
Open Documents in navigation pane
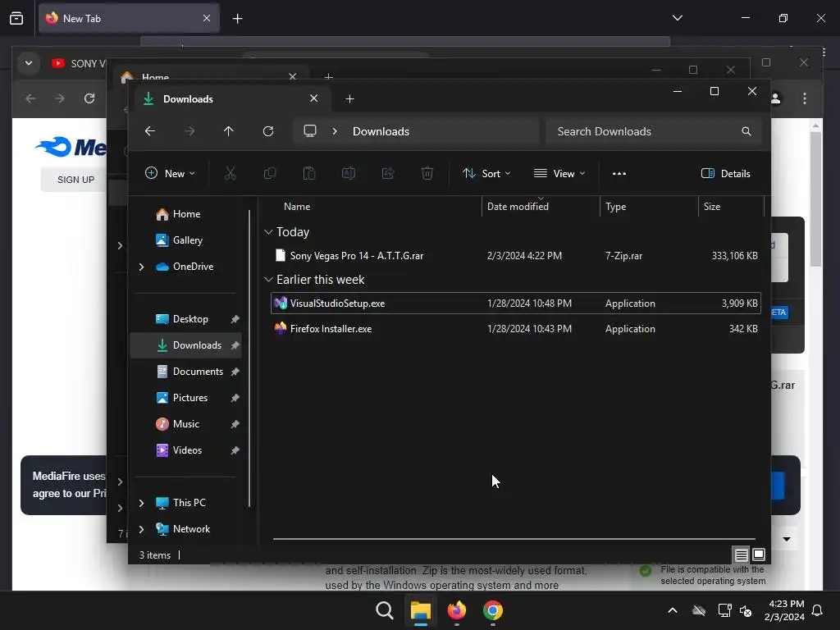(x=185, y=372)
